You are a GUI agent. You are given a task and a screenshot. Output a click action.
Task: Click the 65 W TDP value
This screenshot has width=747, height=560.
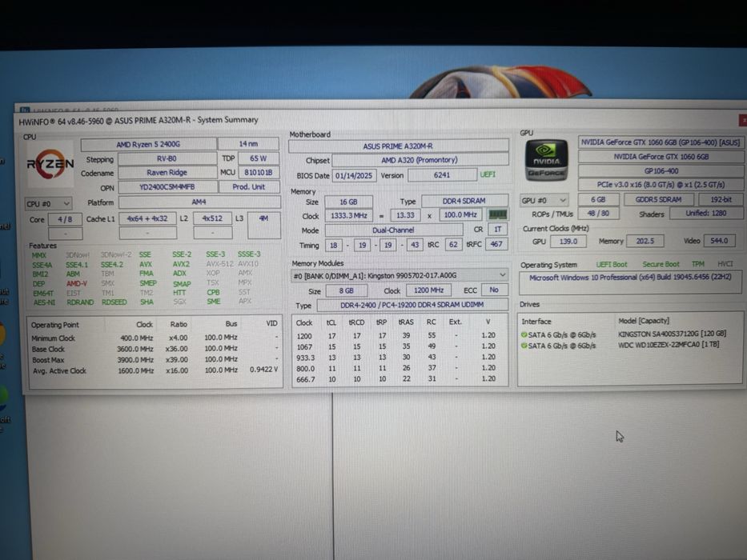click(259, 158)
